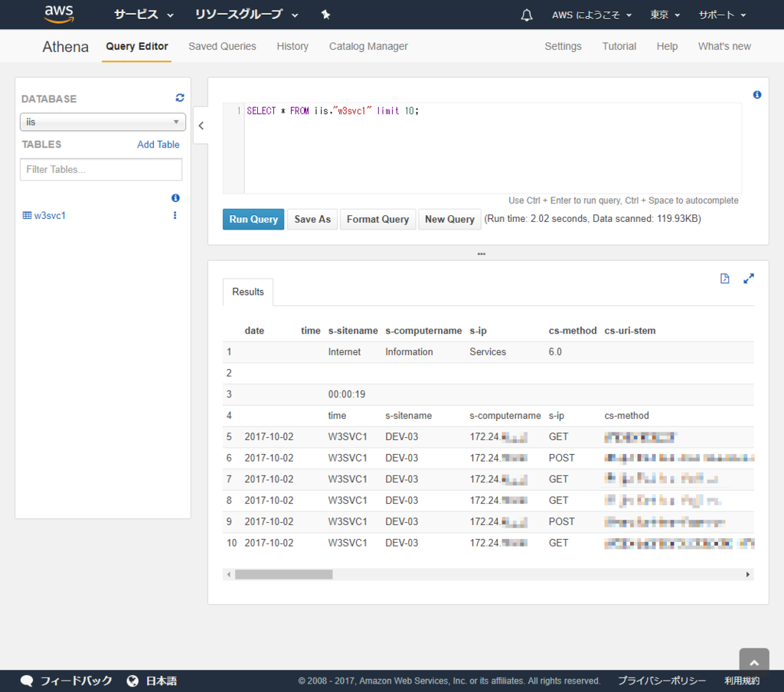
Task: Click the Information cell in row 1
Action: point(409,351)
